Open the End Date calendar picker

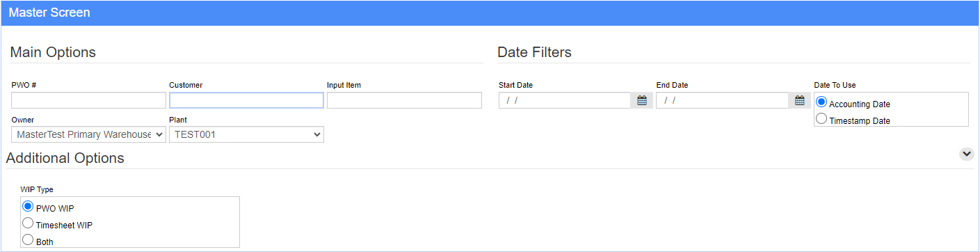[x=800, y=100]
